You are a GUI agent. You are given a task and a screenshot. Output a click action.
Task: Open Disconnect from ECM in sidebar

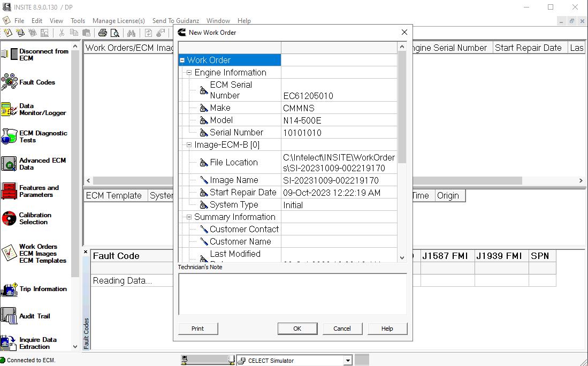pyautogui.click(x=36, y=55)
